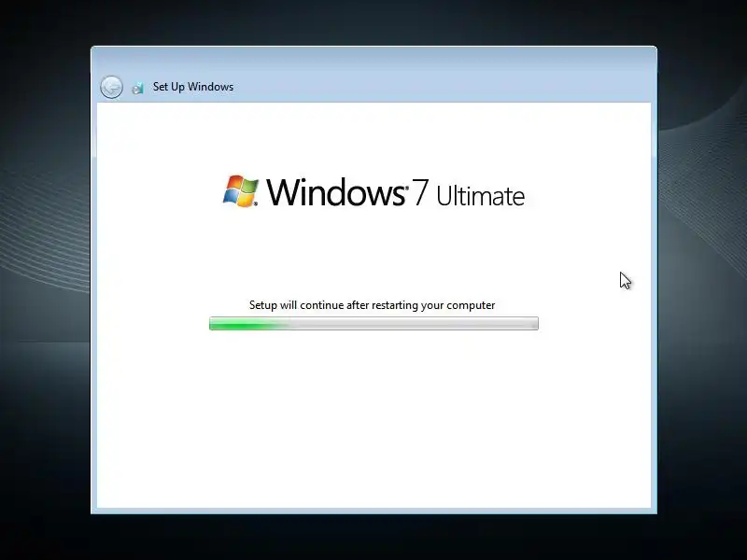Click the Windows 7 Ultimate wordmark
747x560 pixels.
(x=395, y=192)
